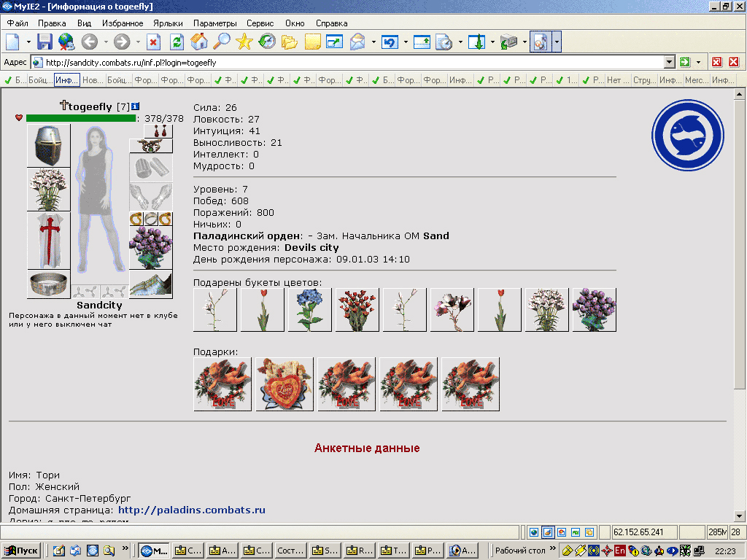
Task: Click the equipped belt item icon
Action: [49, 284]
